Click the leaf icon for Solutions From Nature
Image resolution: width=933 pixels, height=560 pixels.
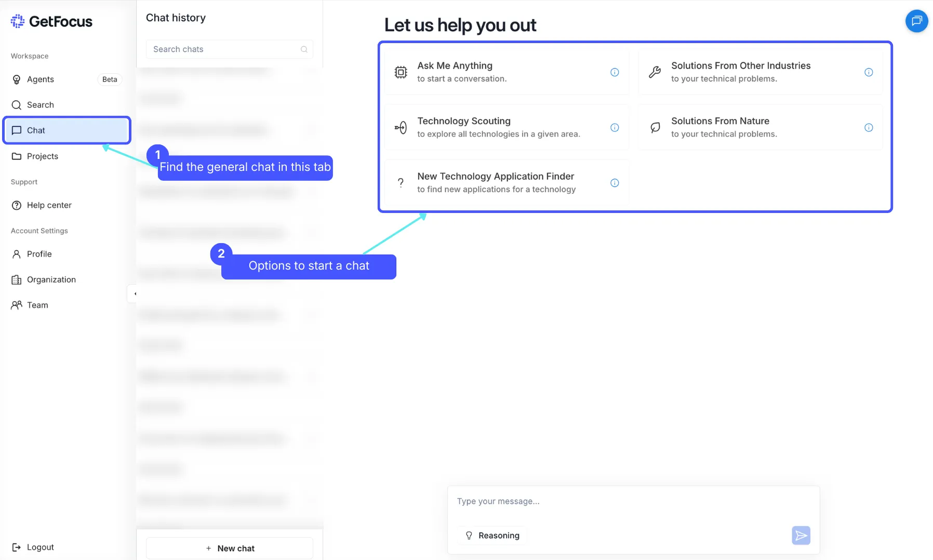click(655, 127)
